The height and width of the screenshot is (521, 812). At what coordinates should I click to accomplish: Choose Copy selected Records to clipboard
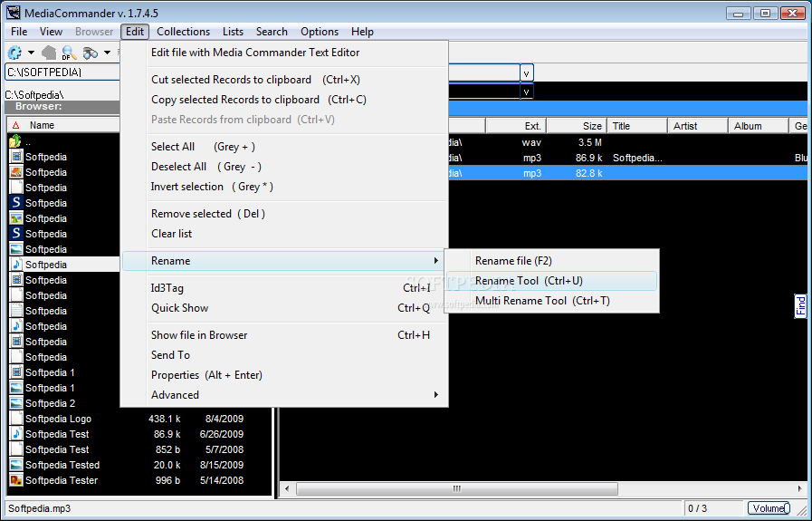pos(285,100)
